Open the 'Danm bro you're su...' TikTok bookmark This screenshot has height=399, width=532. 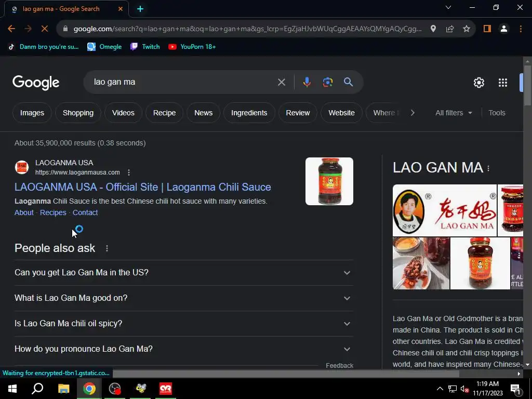pyautogui.click(x=44, y=47)
